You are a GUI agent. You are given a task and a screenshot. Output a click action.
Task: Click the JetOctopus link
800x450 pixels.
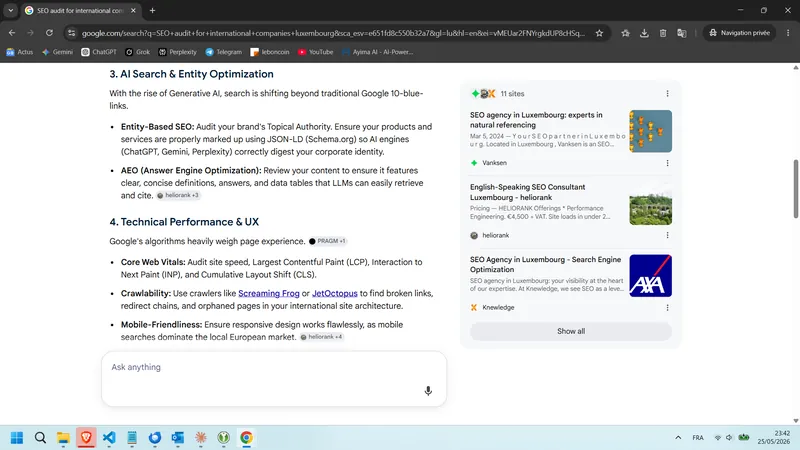335,293
